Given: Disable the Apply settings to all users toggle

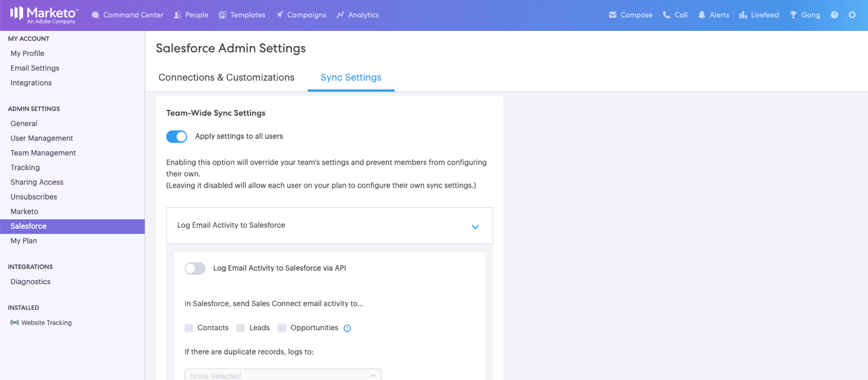Looking at the screenshot, I should [177, 137].
